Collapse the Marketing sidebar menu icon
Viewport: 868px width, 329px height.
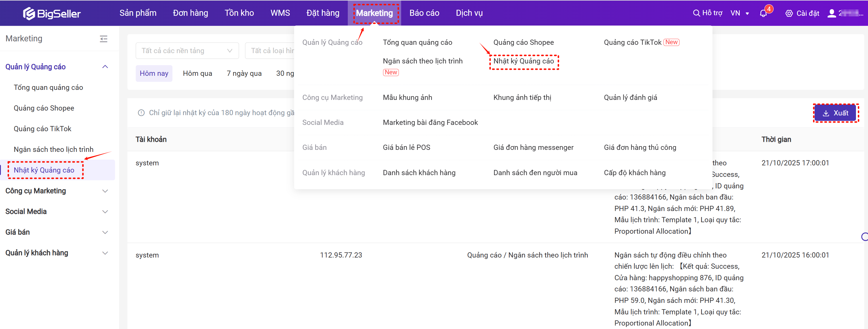(104, 39)
